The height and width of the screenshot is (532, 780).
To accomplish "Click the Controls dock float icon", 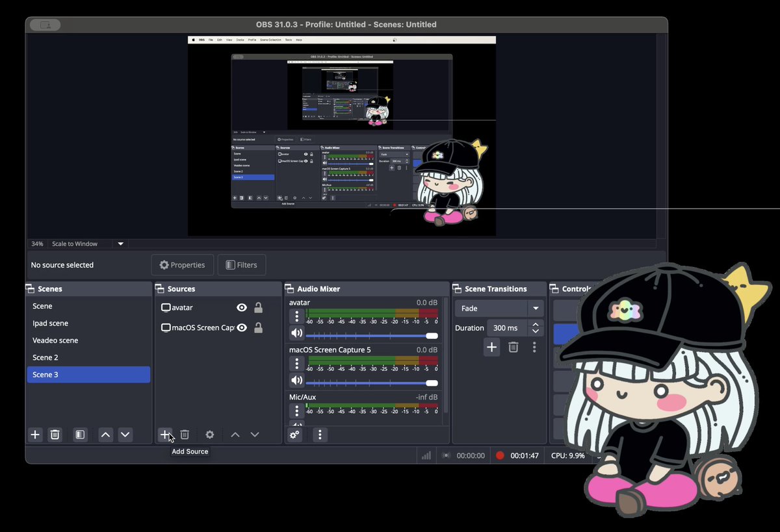I will (x=555, y=288).
